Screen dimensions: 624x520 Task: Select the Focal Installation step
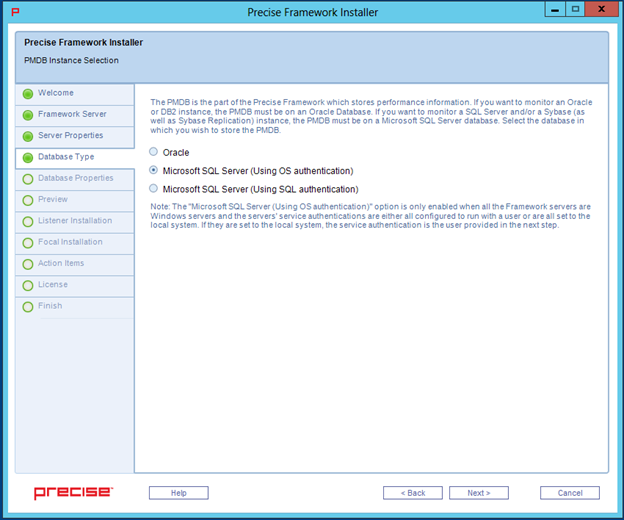(75, 243)
